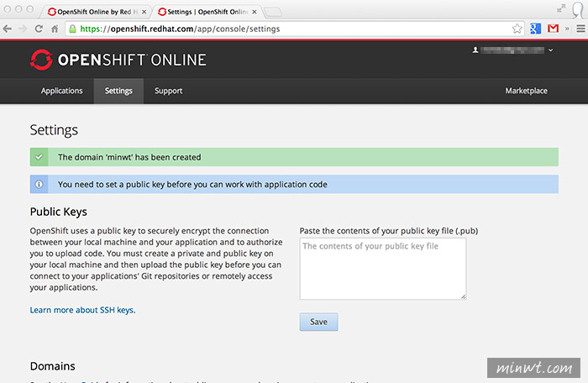Open the Applications navigation item
Viewport: 588px width, 383px height.
[x=62, y=91]
